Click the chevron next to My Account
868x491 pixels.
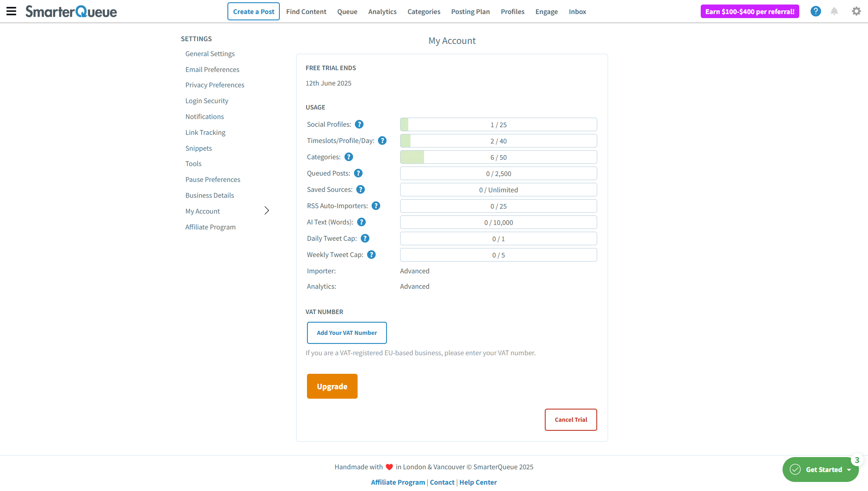(267, 211)
